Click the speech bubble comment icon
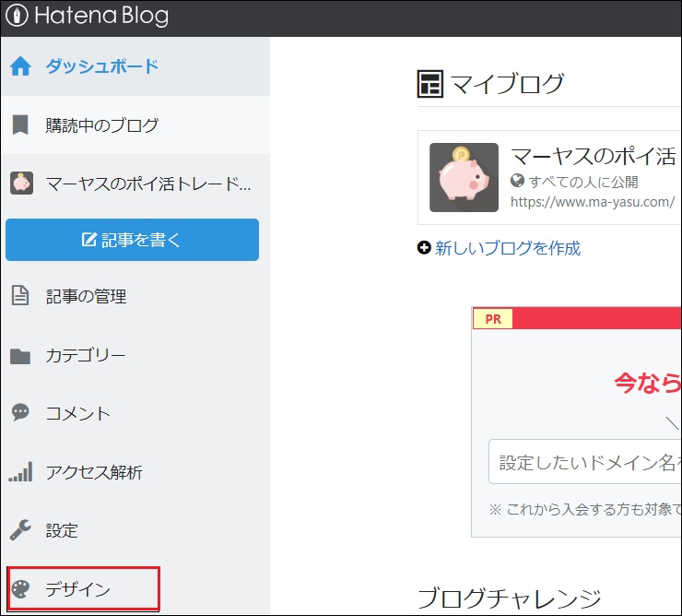This screenshot has width=682, height=616. (x=20, y=412)
